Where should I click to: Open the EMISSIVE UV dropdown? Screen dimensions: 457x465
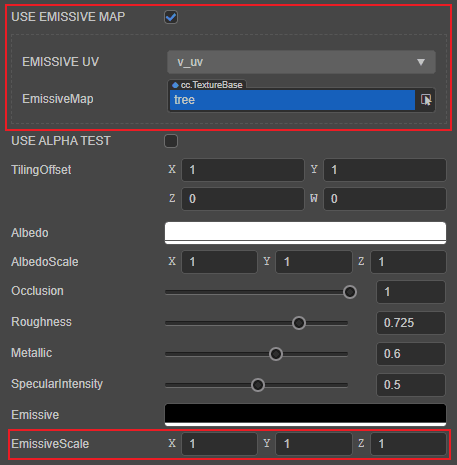[x=301, y=62]
